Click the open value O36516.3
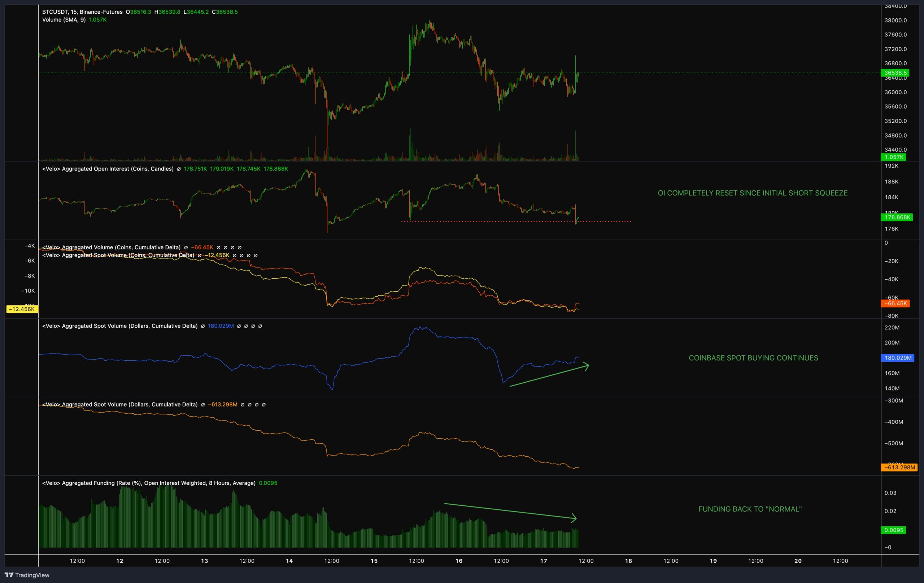 pyautogui.click(x=138, y=12)
